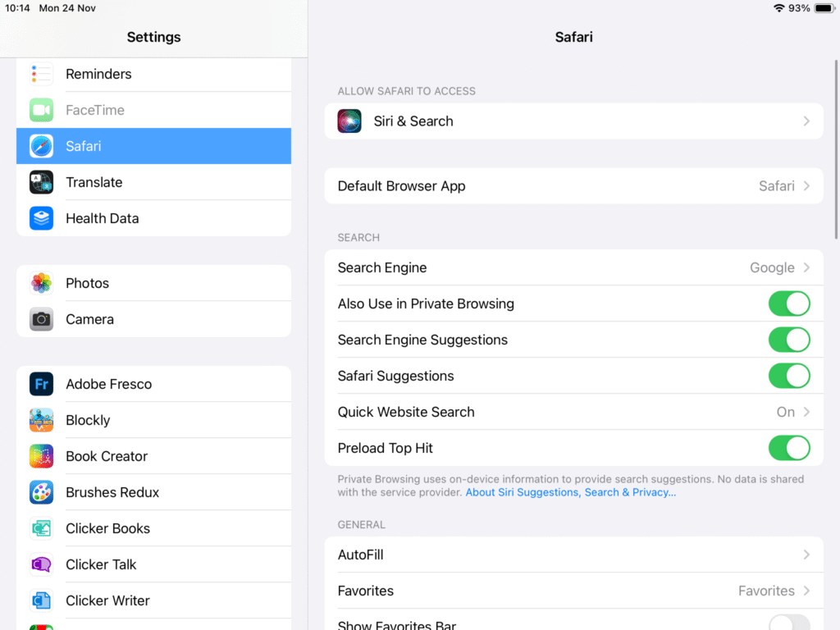Tap the Camera icon in sidebar

tap(42, 319)
